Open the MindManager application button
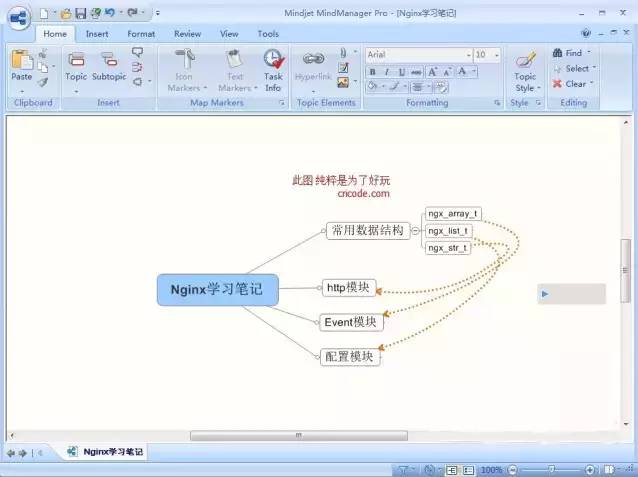The height and width of the screenshot is (477, 638). 19,18
